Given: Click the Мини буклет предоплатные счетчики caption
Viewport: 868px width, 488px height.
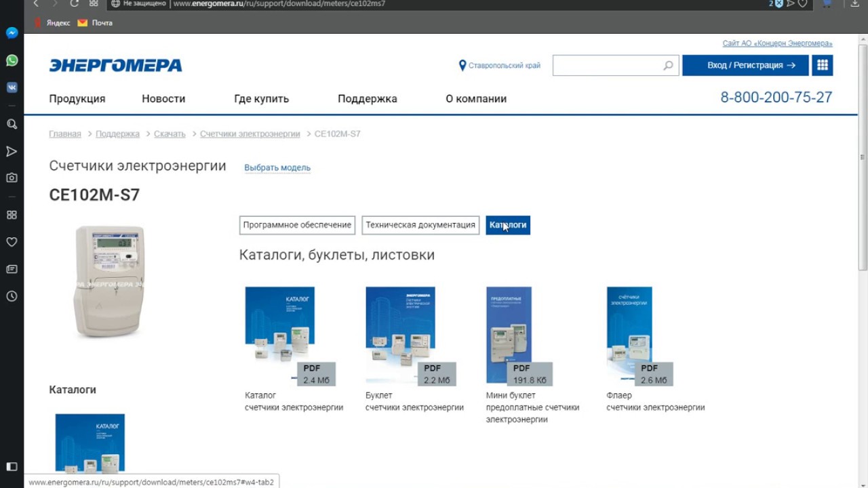Looking at the screenshot, I should point(532,407).
